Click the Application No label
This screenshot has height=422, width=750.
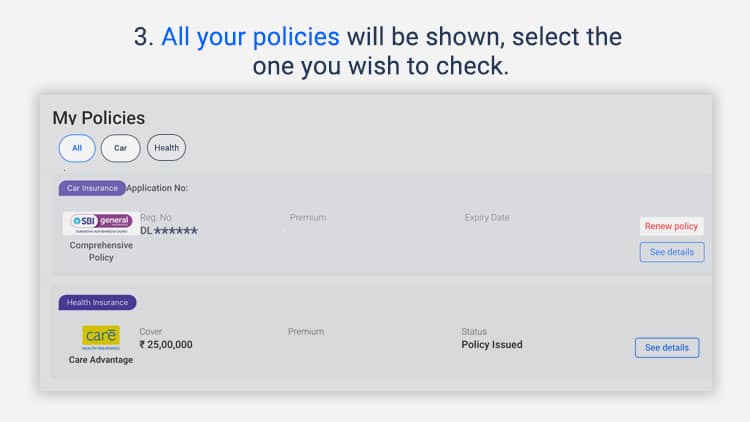point(157,188)
